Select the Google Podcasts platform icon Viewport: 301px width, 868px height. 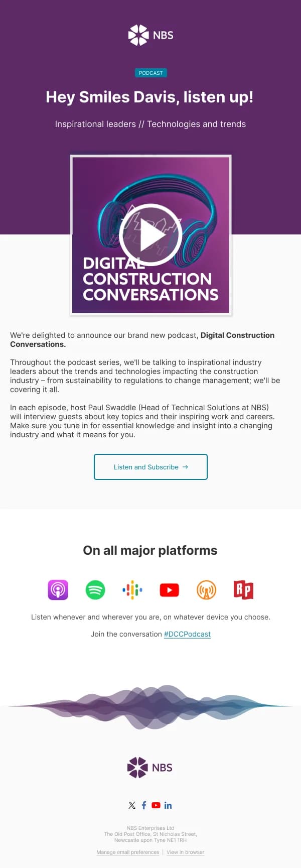pos(132,590)
